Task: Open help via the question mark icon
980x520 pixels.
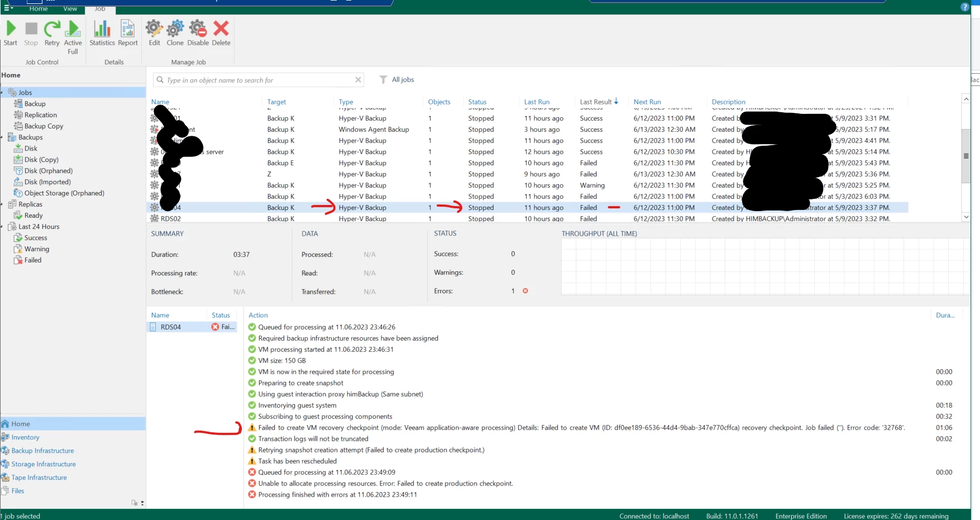Action: point(964,7)
